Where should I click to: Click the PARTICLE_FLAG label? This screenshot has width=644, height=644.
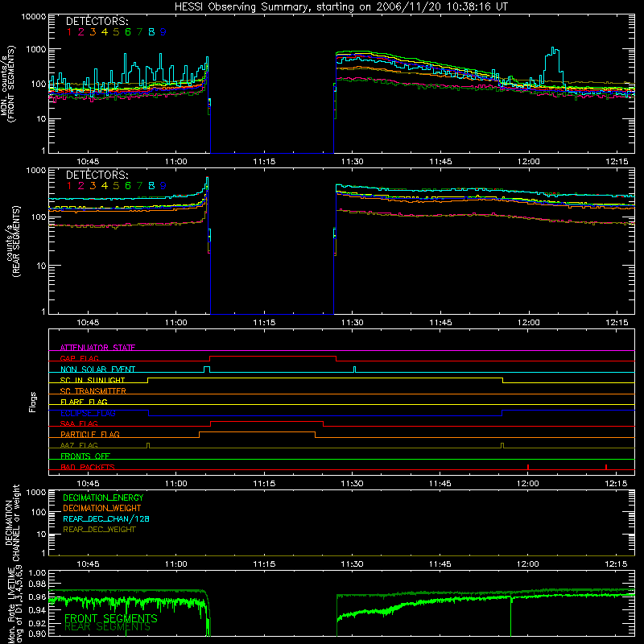click(x=90, y=434)
